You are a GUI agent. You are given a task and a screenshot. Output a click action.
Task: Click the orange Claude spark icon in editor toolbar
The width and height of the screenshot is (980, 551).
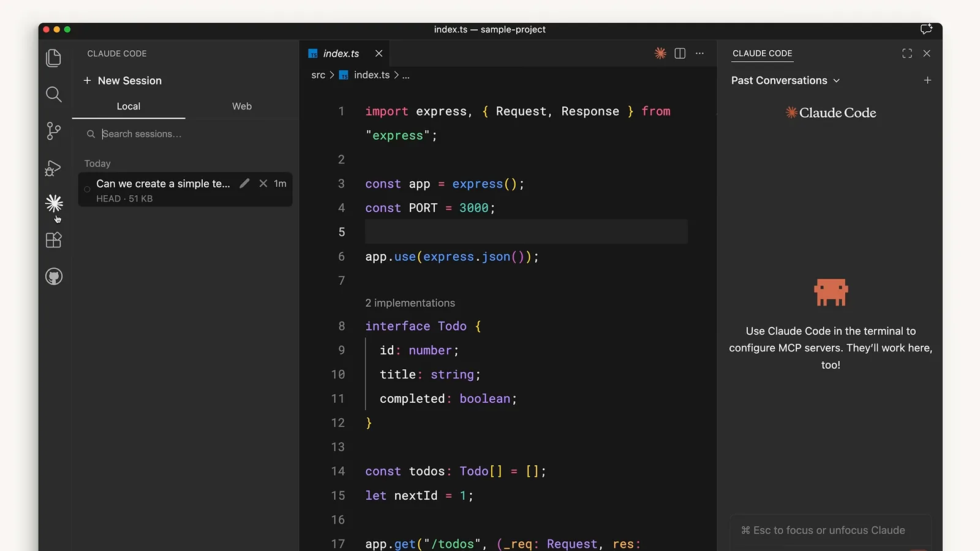pos(660,53)
